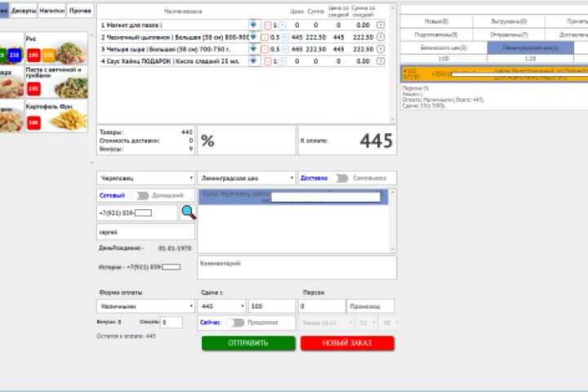Click the green ОТПРАВИТЬ button
Image resolution: width=588 pixels, height=392 pixels.
click(x=248, y=343)
